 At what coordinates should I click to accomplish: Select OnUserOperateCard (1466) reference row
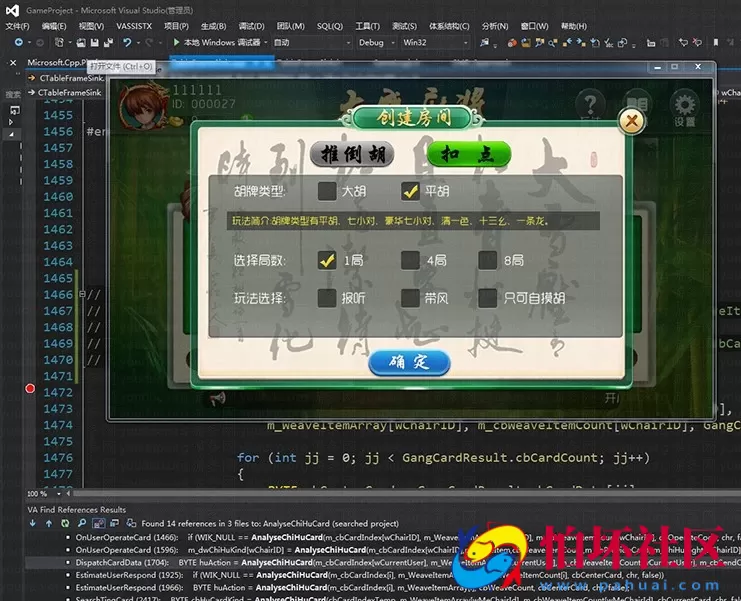click(x=383, y=537)
